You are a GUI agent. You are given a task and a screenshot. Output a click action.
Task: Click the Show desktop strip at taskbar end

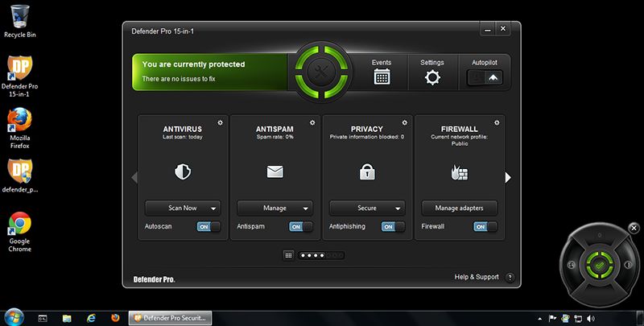[x=639, y=318]
